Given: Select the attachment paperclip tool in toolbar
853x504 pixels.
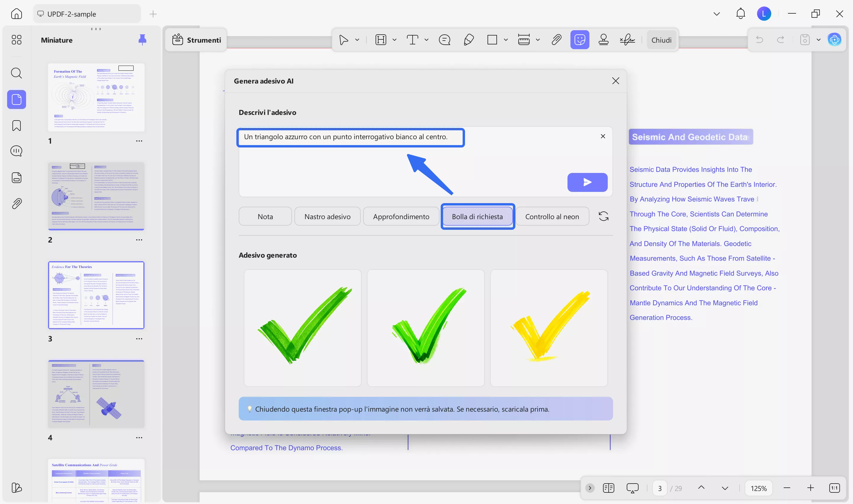Looking at the screenshot, I should click(556, 40).
